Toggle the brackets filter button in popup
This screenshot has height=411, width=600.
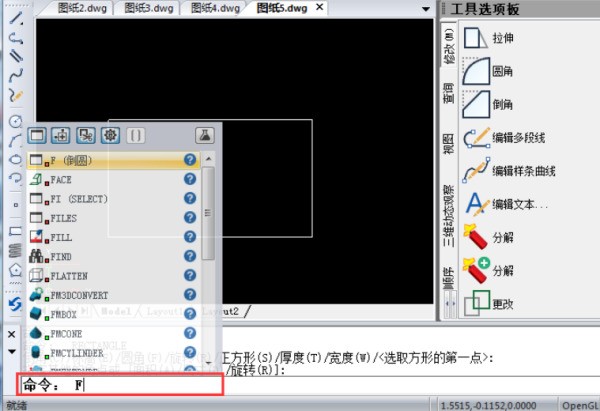pos(136,135)
